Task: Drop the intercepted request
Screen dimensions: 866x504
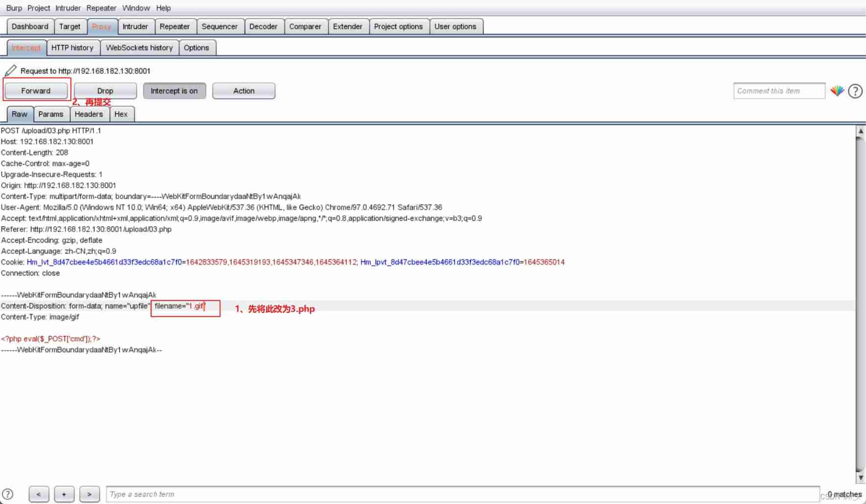Action: pyautogui.click(x=105, y=91)
